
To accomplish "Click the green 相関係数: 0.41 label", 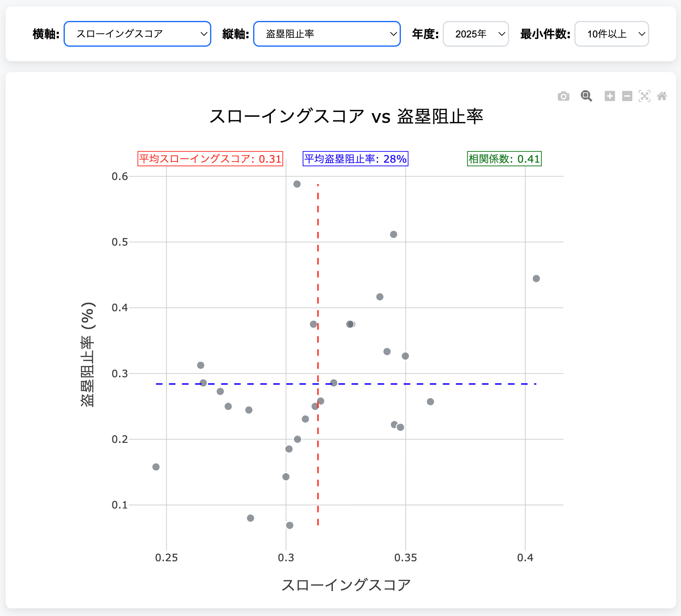I will coord(504,159).
